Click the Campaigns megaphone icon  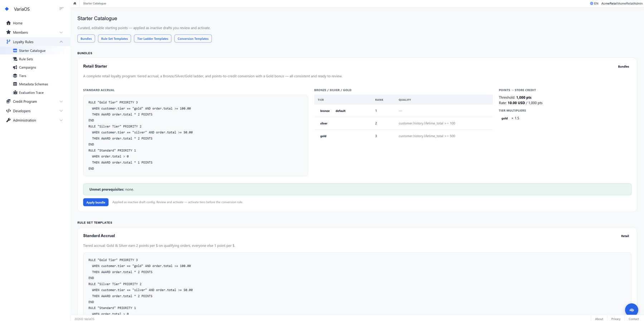coord(15,67)
